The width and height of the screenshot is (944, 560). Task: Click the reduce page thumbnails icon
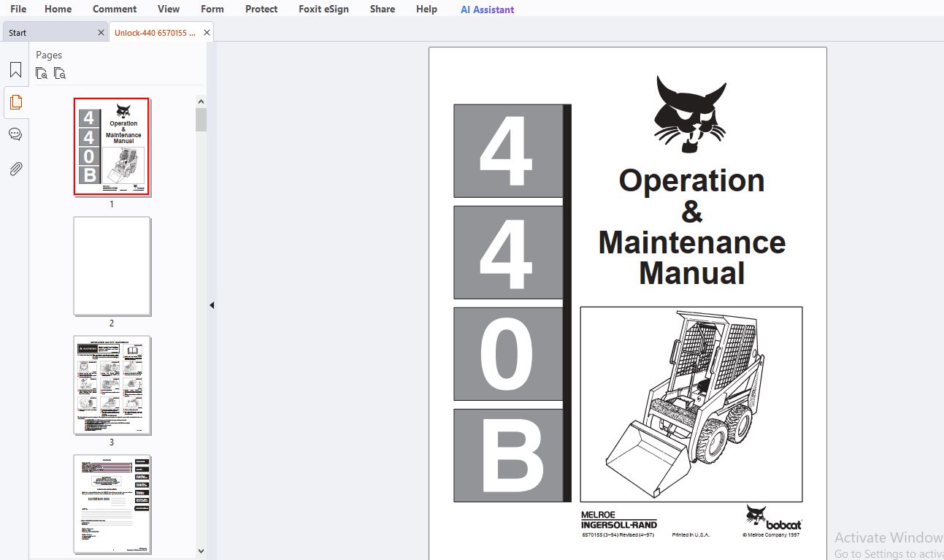[60, 73]
